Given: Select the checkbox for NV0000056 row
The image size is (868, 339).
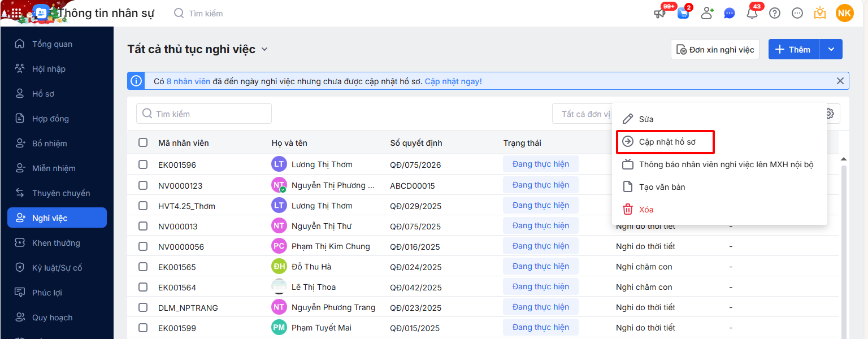Looking at the screenshot, I should [x=143, y=246].
